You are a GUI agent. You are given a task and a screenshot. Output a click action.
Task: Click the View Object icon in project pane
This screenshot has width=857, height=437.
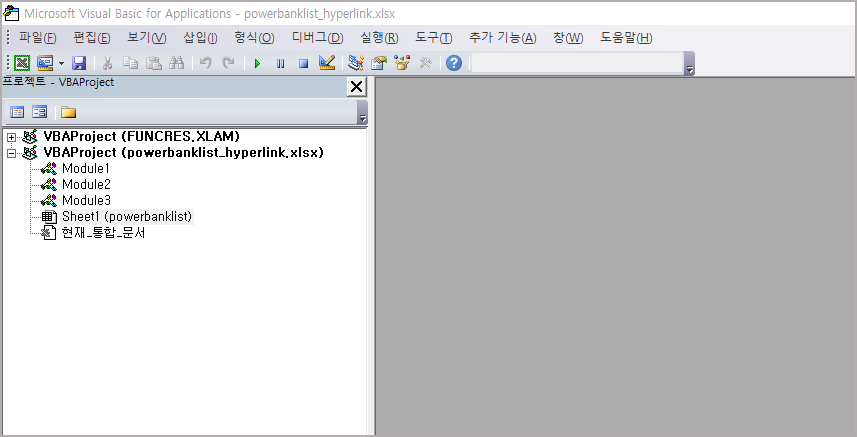(39, 112)
